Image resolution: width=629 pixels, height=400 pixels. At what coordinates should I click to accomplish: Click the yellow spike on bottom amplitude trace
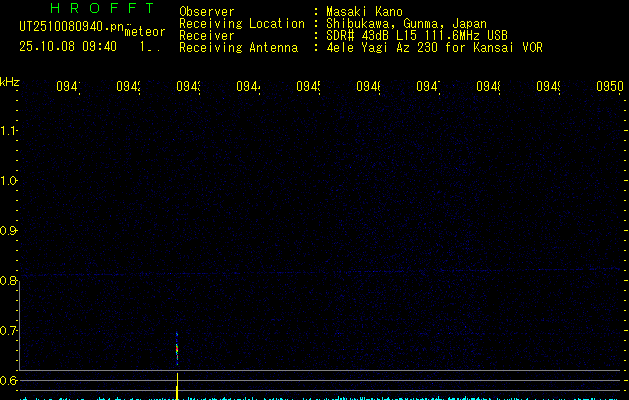coord(177,388)
